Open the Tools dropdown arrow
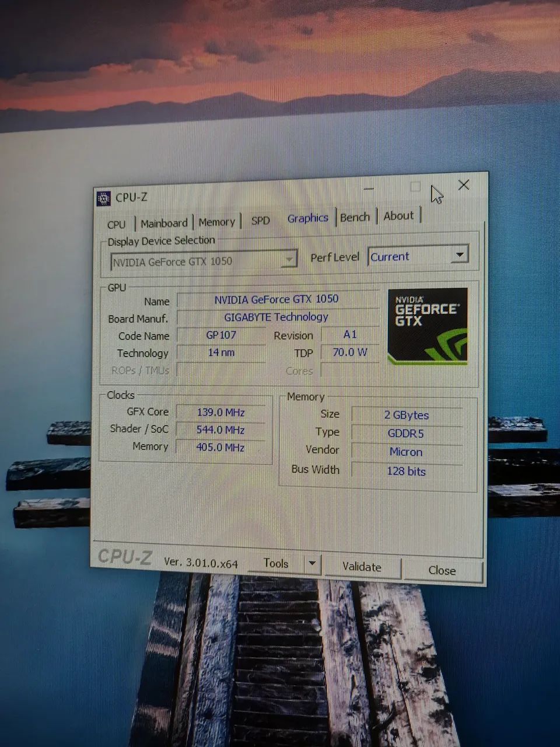 [312, 564]
